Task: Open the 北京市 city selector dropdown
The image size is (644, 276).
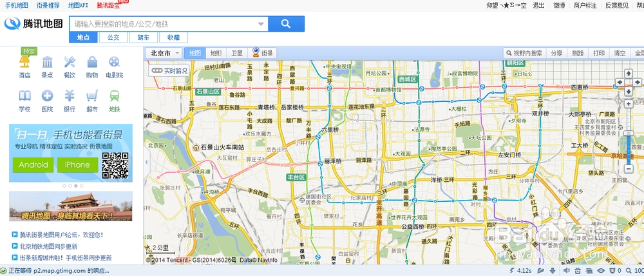Action: (164, 53)
